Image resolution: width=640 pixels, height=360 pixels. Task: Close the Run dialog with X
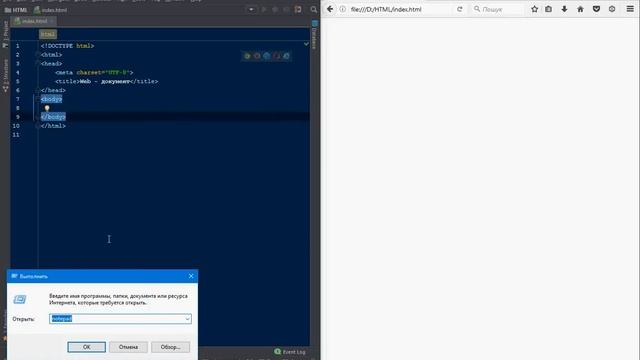[x=191, y=276]
